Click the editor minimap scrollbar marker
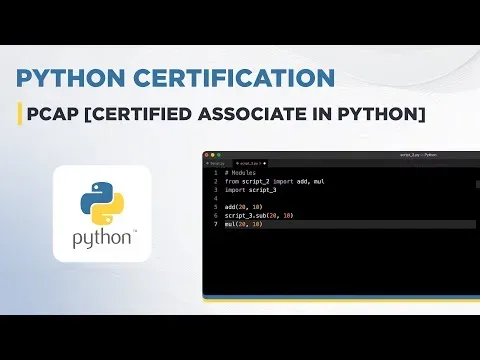This screenshot has width=480, height=360. pos(478,184)
